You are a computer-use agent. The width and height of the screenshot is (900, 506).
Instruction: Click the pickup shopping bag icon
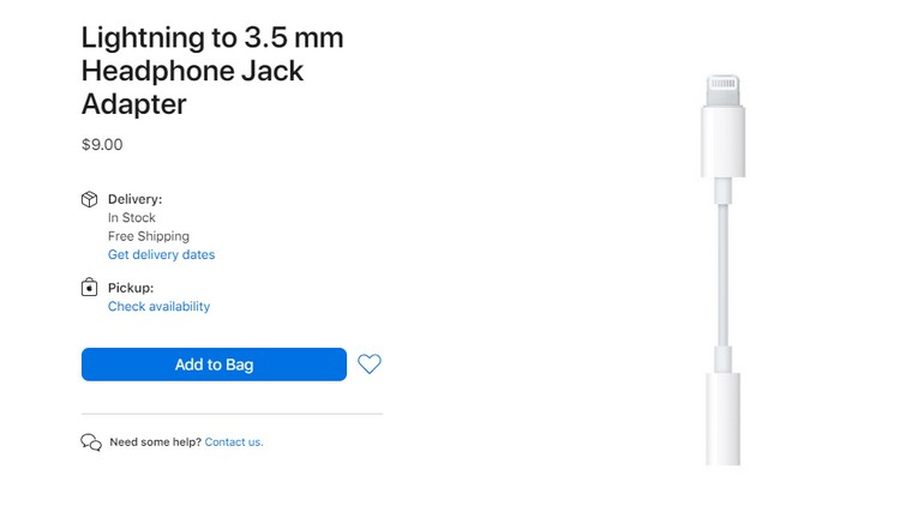tap(89, 288)
